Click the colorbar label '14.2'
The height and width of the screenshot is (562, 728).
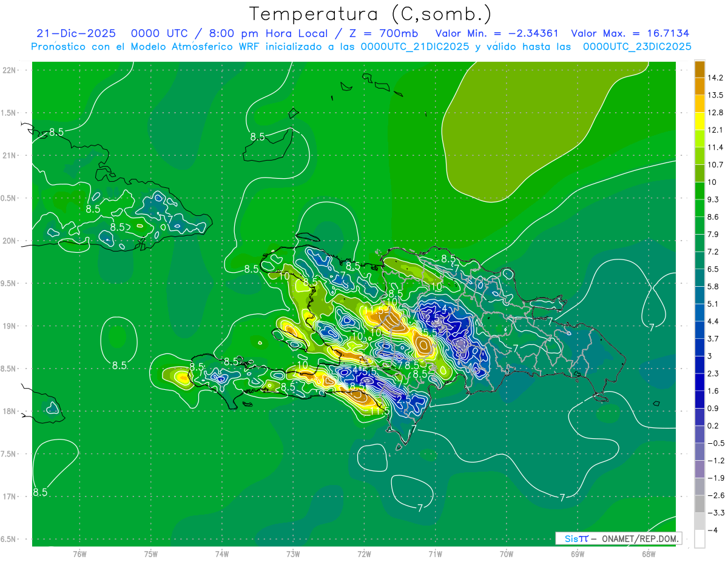tap(715, 78)
